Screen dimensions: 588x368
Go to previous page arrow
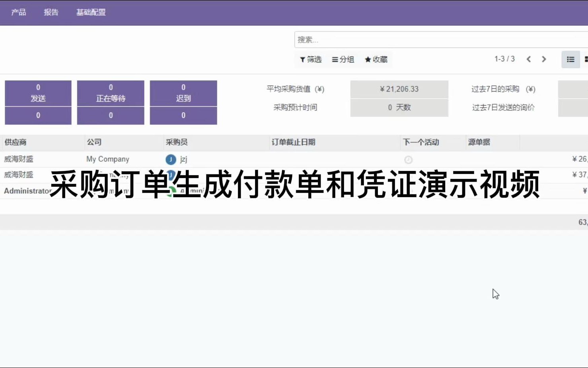529,59
